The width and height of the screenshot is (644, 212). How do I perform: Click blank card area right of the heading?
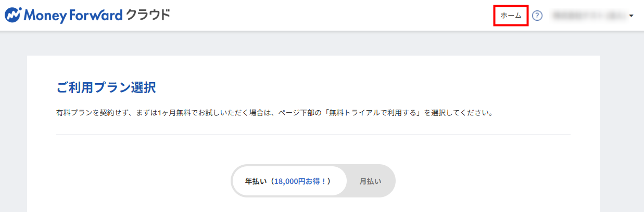coord(364,87)
